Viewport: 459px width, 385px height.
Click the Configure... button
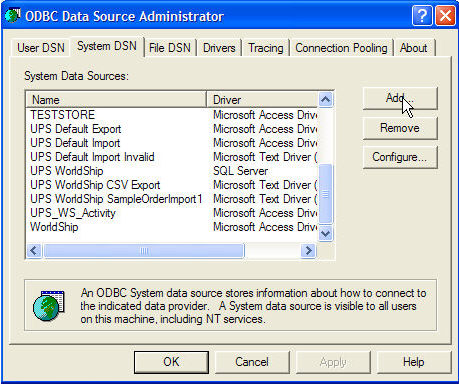point(400,157)
